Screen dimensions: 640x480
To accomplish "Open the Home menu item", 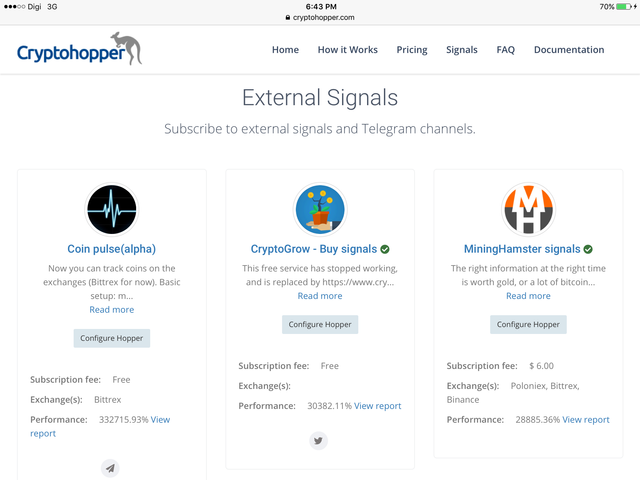I will tap(285, 50).
